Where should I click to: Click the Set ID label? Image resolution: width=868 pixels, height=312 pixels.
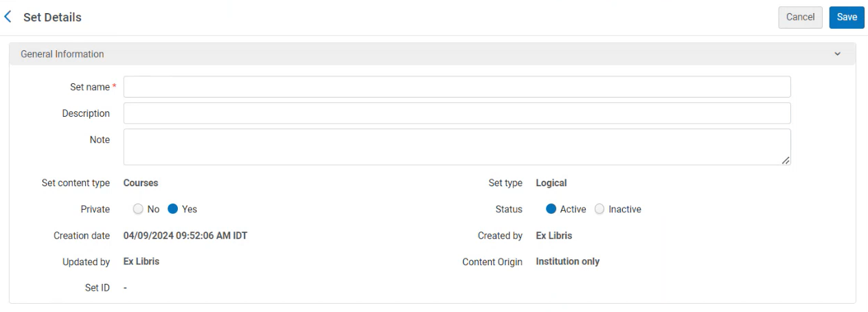98,288
